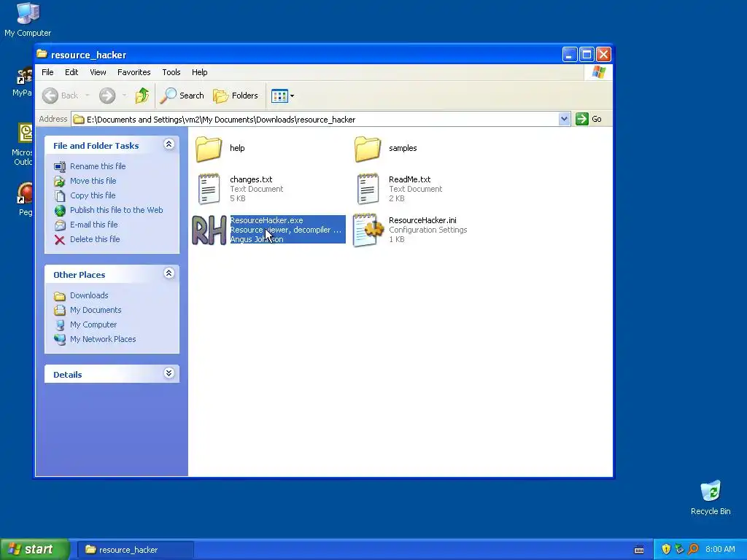This screenshot has height=560, width=747.
Task: Open the samples folder icon
Action: point(368,149)
